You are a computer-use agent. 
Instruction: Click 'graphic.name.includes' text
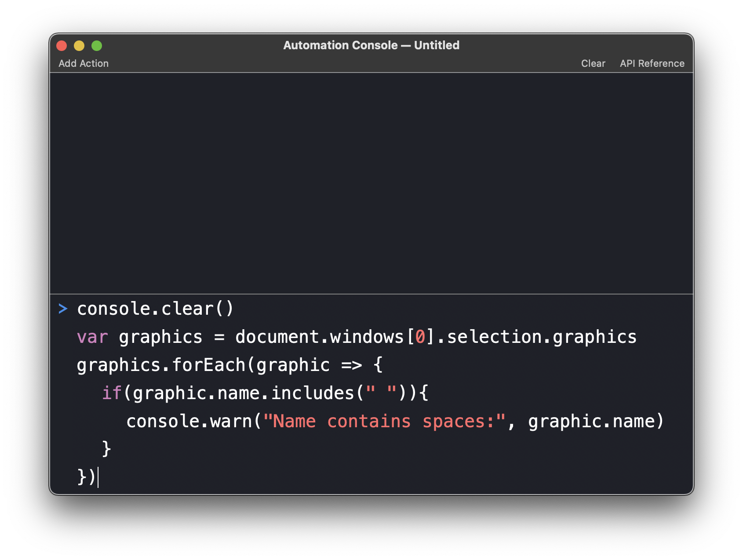244,393
